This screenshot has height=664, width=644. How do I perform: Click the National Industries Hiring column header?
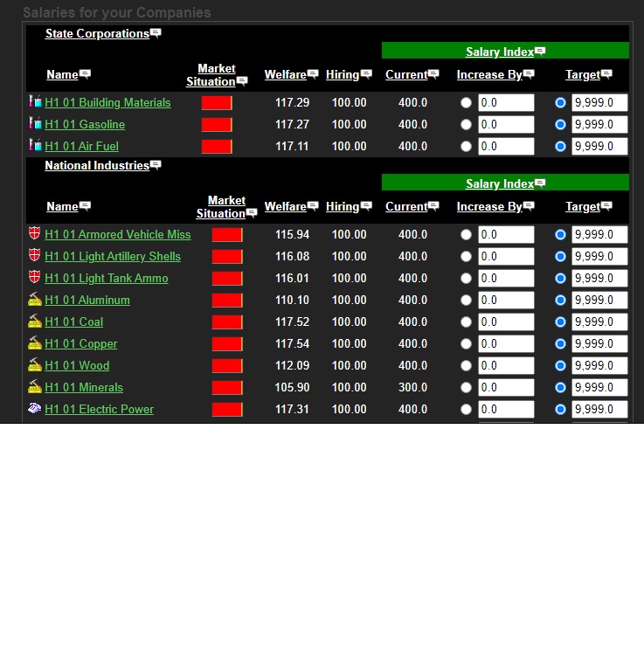[343, 206]
